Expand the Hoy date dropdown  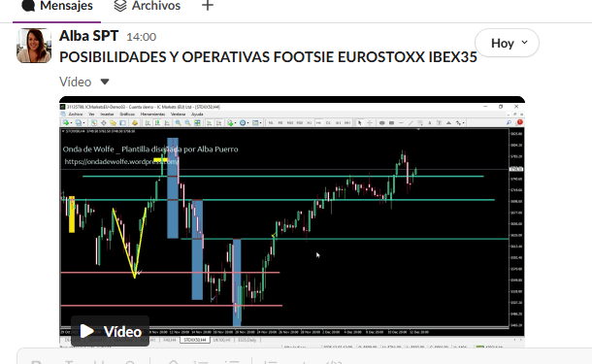point(507,43)
